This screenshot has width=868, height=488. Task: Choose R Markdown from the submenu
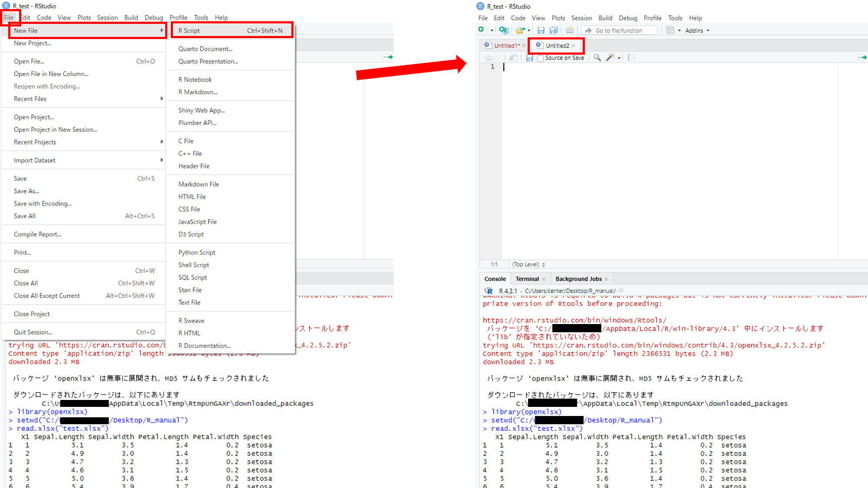[198, 92]
